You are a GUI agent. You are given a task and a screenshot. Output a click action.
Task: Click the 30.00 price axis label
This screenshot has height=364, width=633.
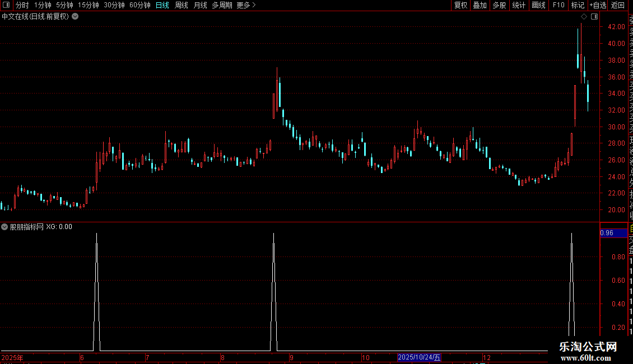[616, 127]
